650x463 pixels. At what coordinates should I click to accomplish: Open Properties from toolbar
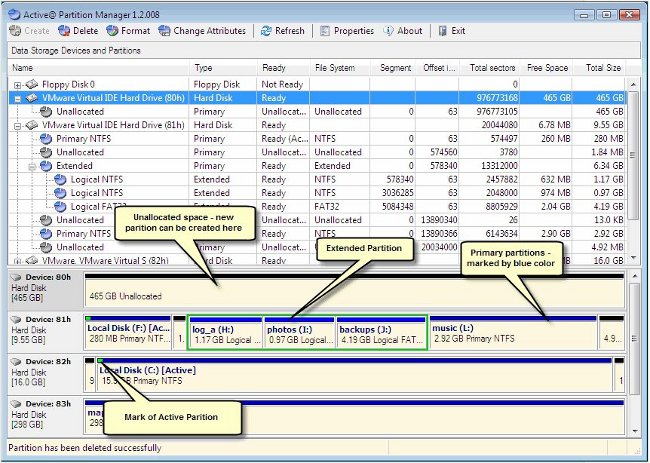tap(346, 31)
